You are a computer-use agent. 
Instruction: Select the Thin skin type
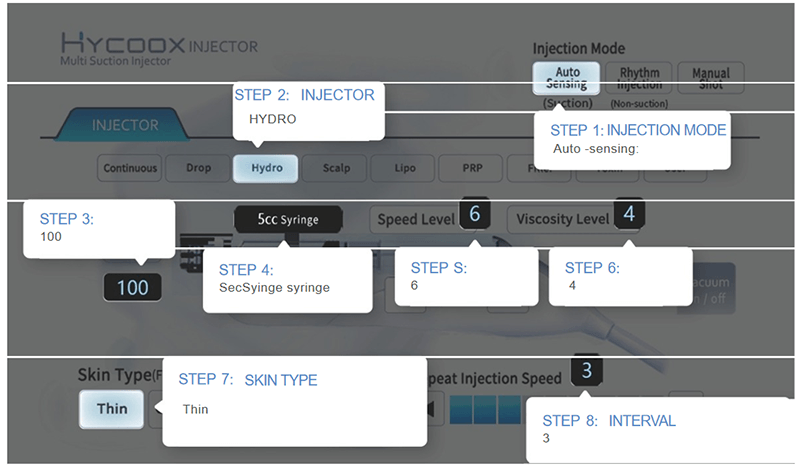tap(112, 409)
